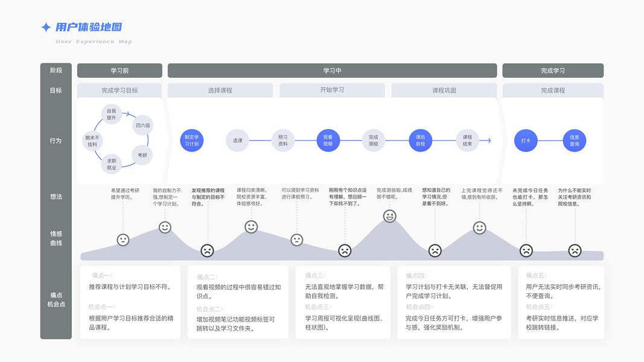Image resolution: width=644 pixels, height=362 pixels.
Task: Select the smiley face under '课程归类清晰'
Action: click(x=251, y=227)
